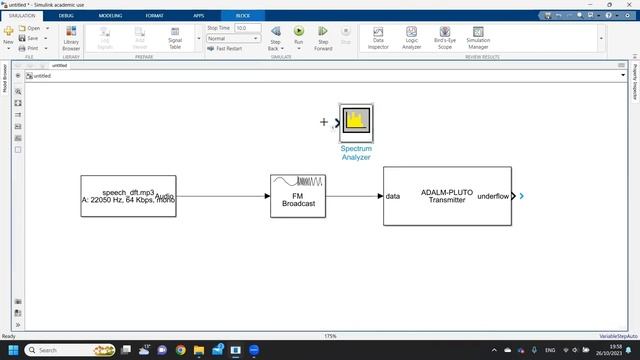This screenshot has height=360, width=640.
Task: Click the Hide/Show Explorer Bar circle icon
Action: pyautogui.click(x=18, y=76)
